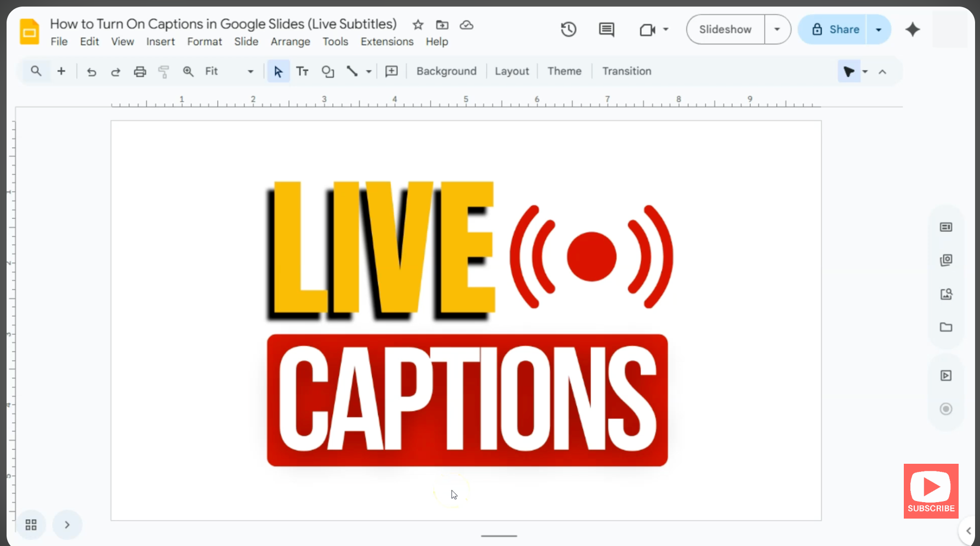Viewport: 980px width, 546px height.
Task: Open the Slide menu
Action: point(246,42)
